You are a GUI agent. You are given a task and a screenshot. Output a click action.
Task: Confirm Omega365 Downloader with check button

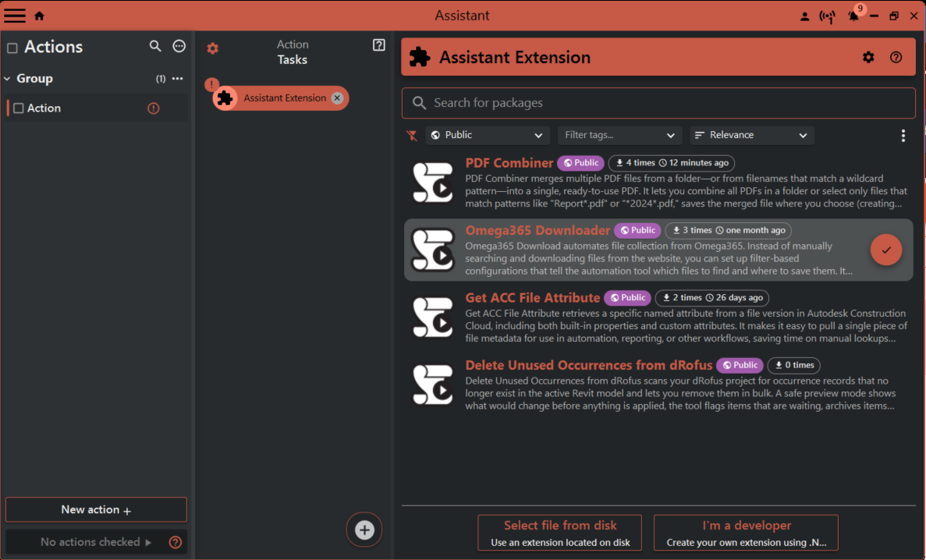885,250
